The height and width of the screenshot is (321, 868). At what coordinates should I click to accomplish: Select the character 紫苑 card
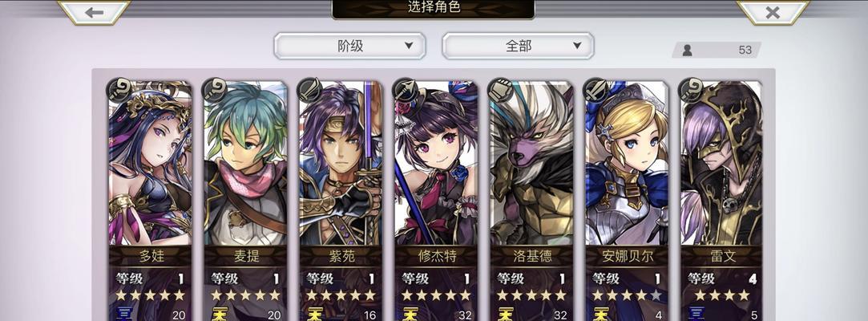tap(341, 201)
